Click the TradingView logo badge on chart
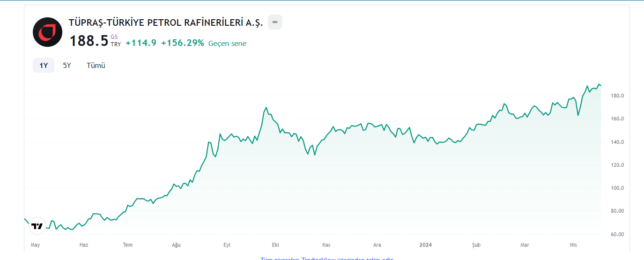644x260 pixels. point(37,226)
